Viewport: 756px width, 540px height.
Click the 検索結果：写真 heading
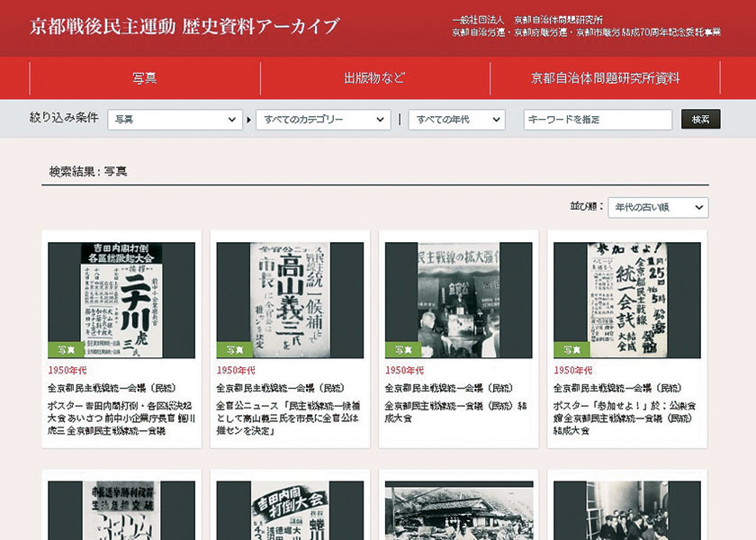(x=88, y=171)
